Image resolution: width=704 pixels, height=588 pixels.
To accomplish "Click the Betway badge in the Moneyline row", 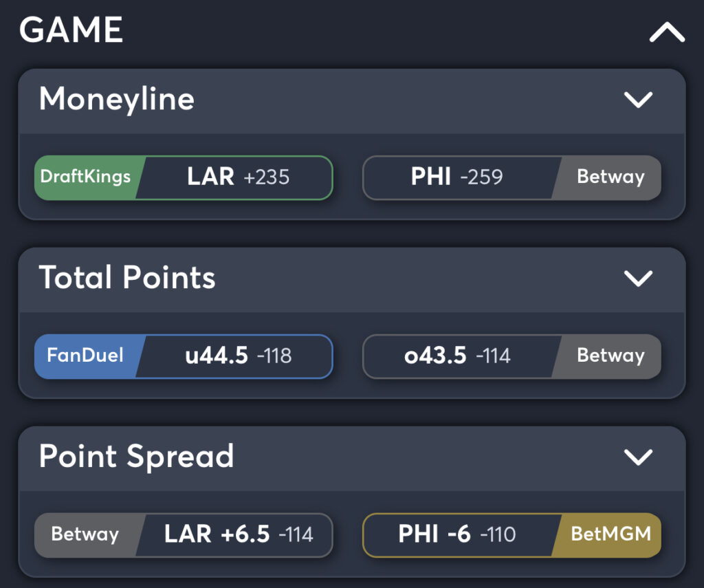I will point(610,177).
